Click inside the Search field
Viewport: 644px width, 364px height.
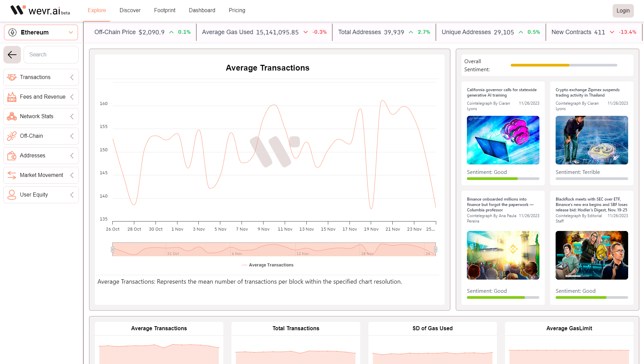51,54
